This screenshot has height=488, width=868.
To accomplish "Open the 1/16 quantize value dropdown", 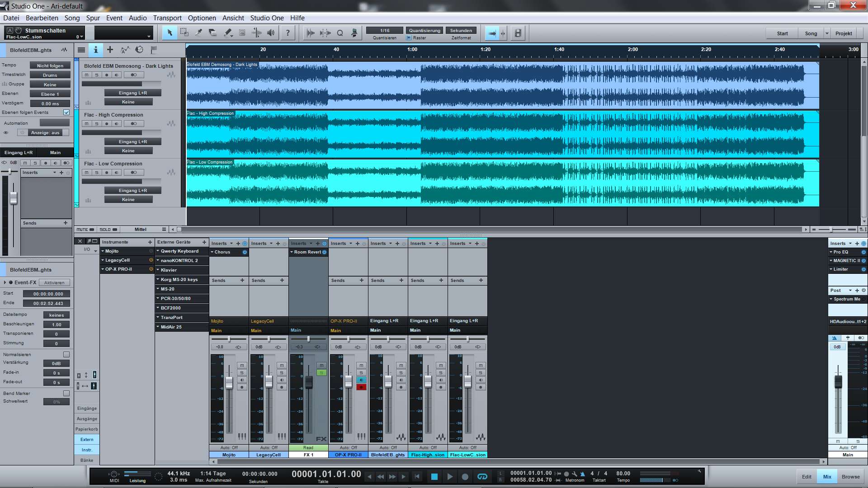I will 385,30.
